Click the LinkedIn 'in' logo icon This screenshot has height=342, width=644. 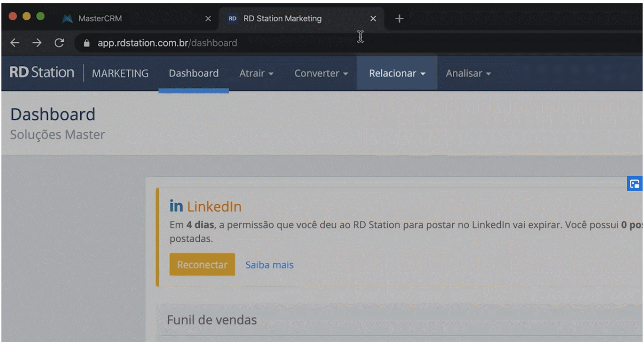coord(176,206)
